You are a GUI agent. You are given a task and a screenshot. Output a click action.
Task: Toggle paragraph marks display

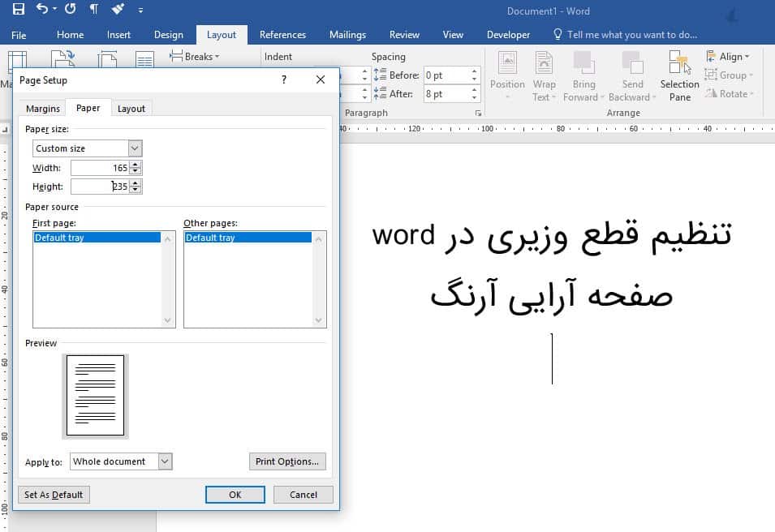(94, 9)
